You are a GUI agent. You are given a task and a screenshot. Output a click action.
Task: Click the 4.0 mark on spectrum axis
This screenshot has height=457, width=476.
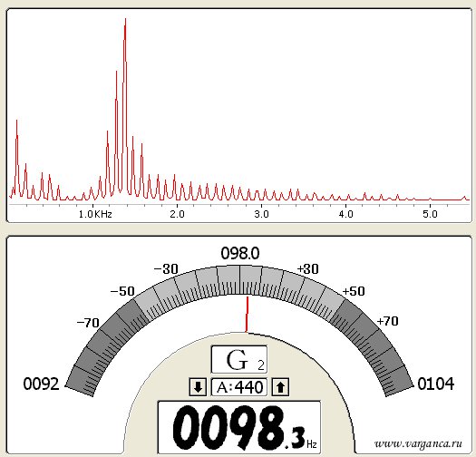345,214
